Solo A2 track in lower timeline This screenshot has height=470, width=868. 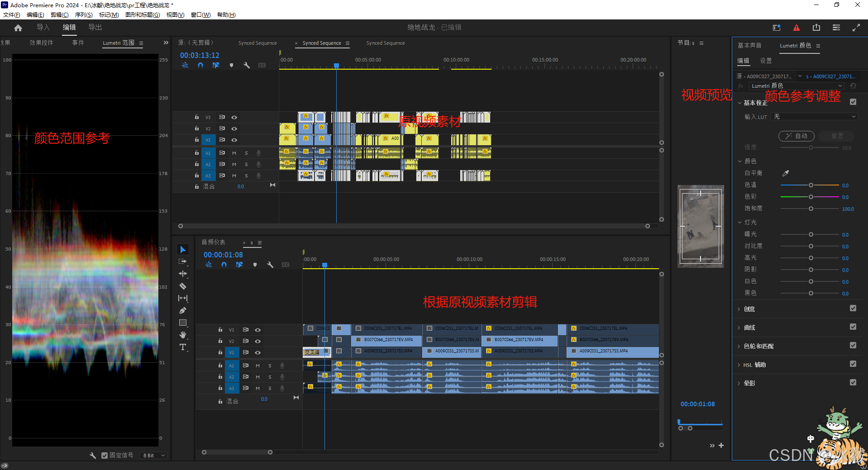(x=270, y=377)
